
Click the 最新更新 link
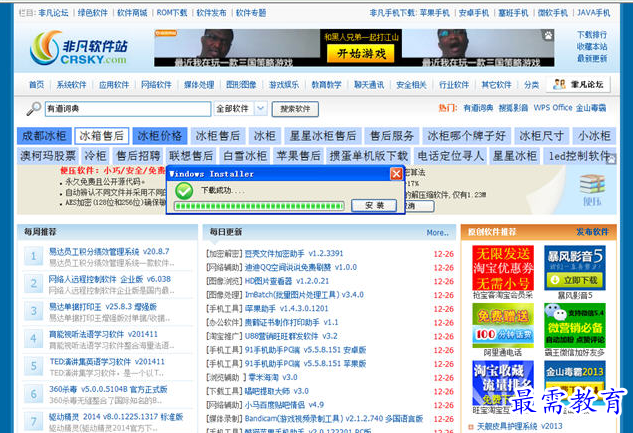(x=592, y=59)
